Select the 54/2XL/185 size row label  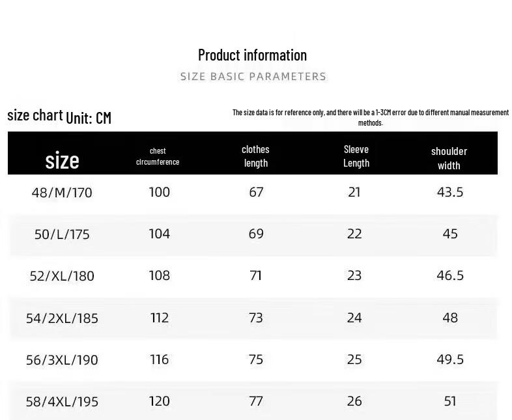[62, 318]
